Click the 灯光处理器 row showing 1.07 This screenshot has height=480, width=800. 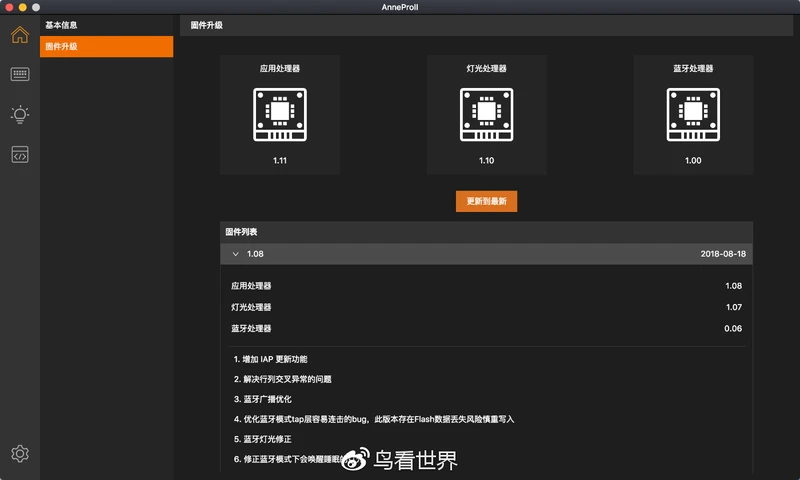[486, 307]
